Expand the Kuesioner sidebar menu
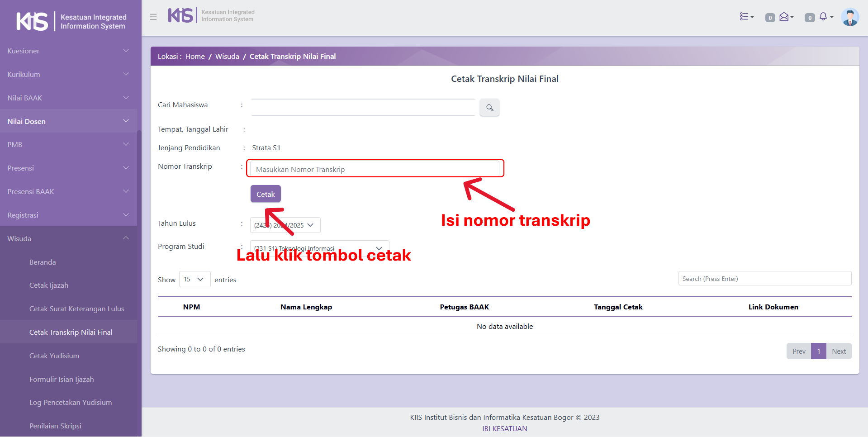868x437 pixels. (68, 51)
